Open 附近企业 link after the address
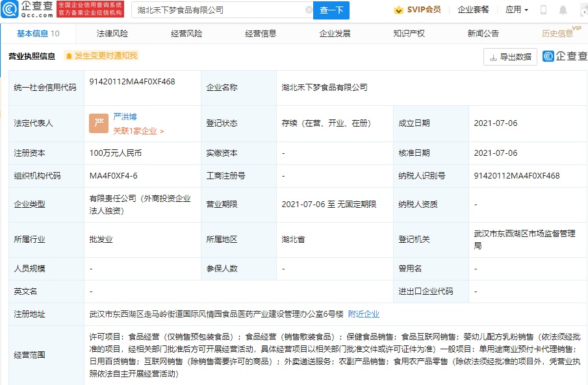 pyautogui.click(x=364, y=314)
